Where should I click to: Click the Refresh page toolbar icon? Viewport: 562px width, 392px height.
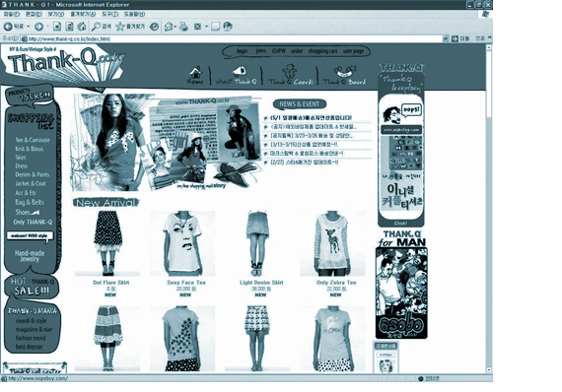pyautogui.click(x=70, y=27)
